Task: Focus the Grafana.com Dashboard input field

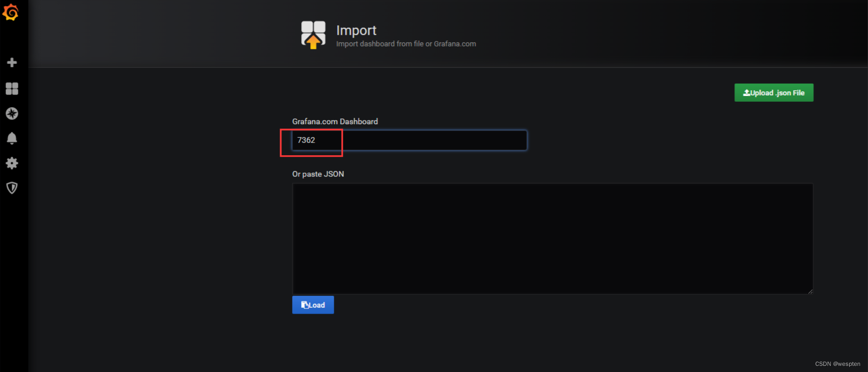Action: click(x=409, y=140)
